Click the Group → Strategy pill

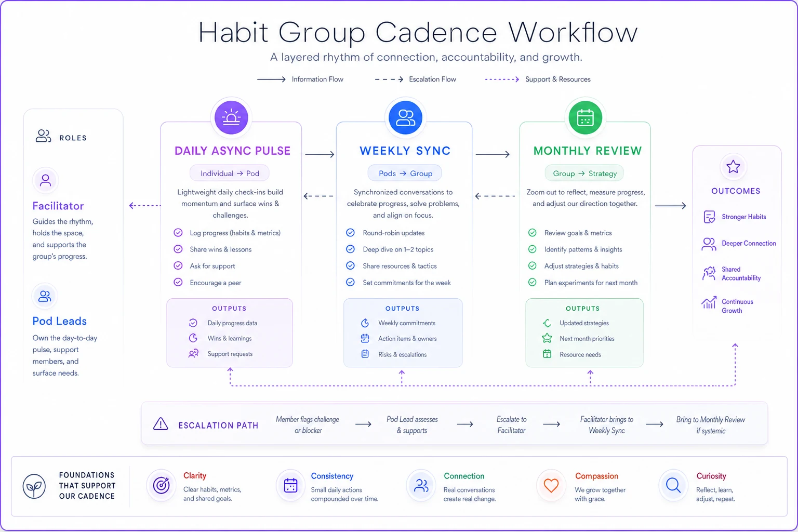tap(584, 173)
